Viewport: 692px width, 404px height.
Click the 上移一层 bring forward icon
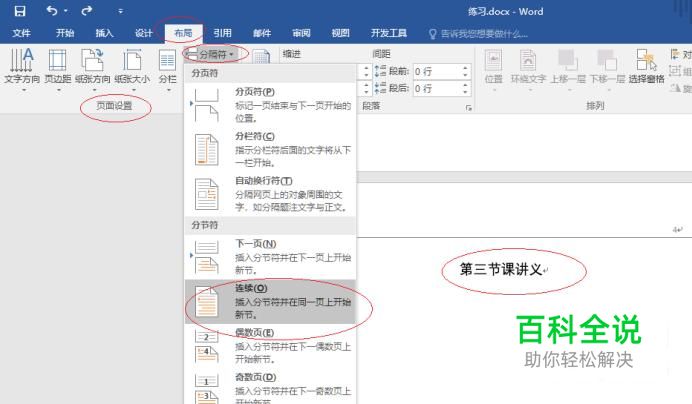pos(568,60)
